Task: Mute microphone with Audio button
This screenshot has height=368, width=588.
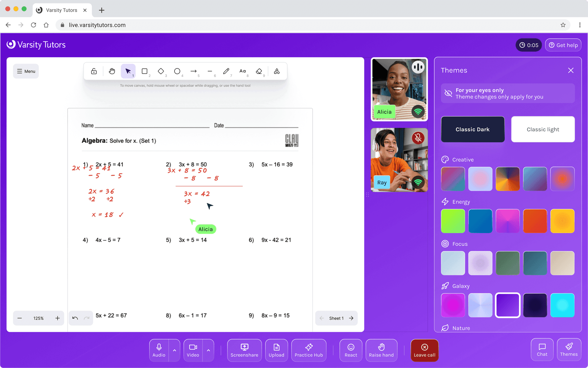Action: (x=159, y=350)
